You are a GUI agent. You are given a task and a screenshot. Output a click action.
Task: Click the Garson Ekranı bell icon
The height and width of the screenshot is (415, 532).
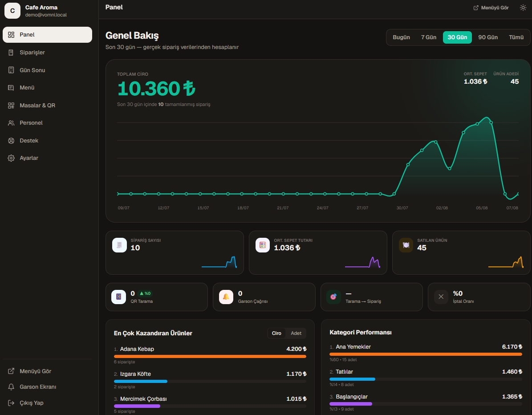point(11,387)
